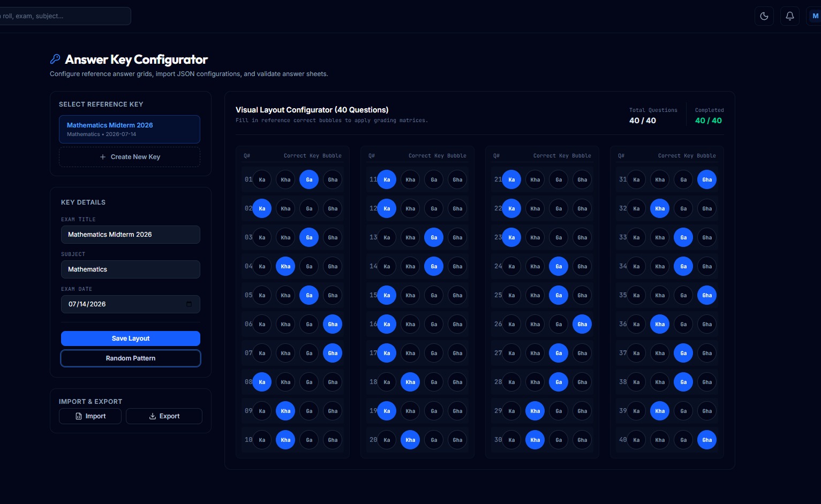This screenshot has height=504, width=821.
Task: Select Ga bubble for question 40
Action: tap(683, 440)
